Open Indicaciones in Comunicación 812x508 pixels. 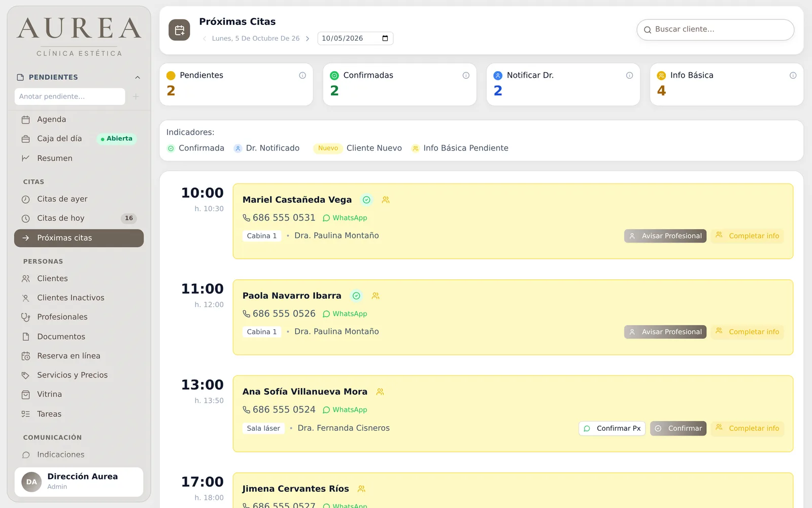79,455
